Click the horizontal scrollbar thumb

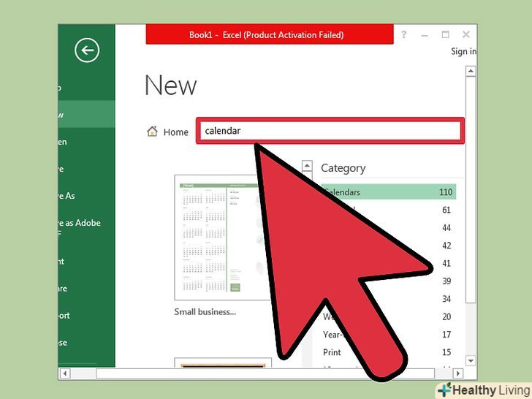pyautogui.click(x=265, y=373)
